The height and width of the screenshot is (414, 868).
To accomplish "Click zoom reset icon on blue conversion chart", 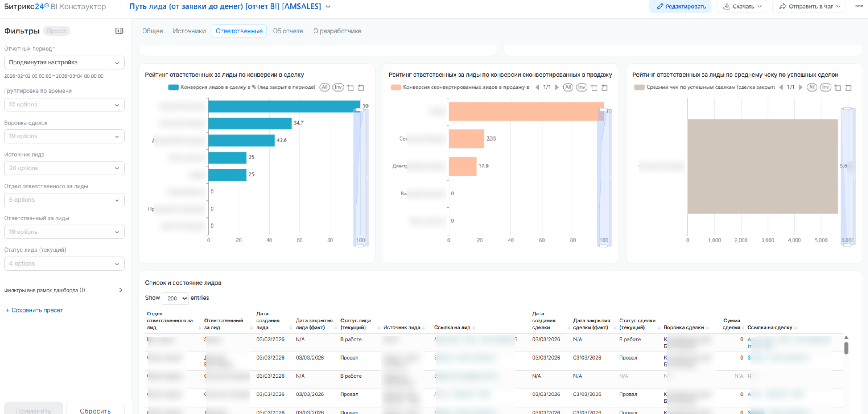I will click(361, 87).
